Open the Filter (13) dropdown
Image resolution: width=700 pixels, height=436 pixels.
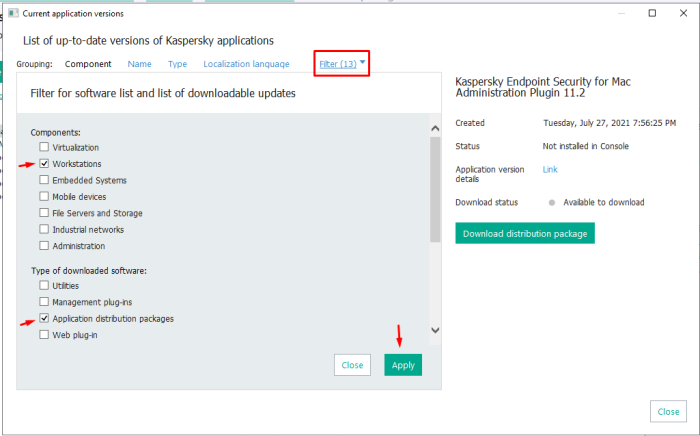pyautogui.click(x=338, y=64)
